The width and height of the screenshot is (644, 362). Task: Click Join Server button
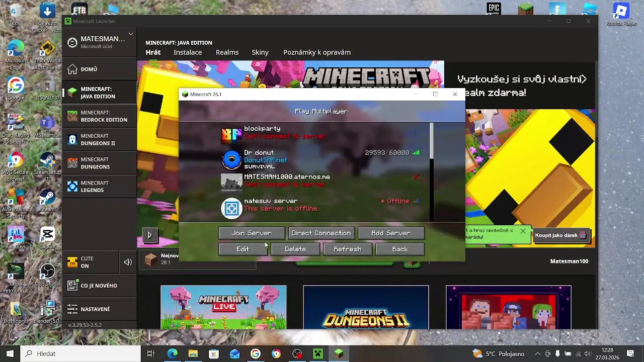coord(252,233)
